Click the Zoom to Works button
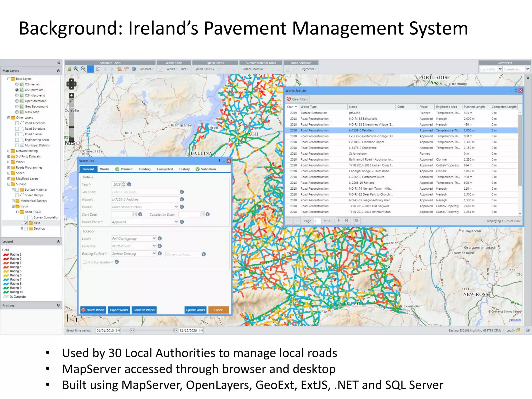 point(144,310)
